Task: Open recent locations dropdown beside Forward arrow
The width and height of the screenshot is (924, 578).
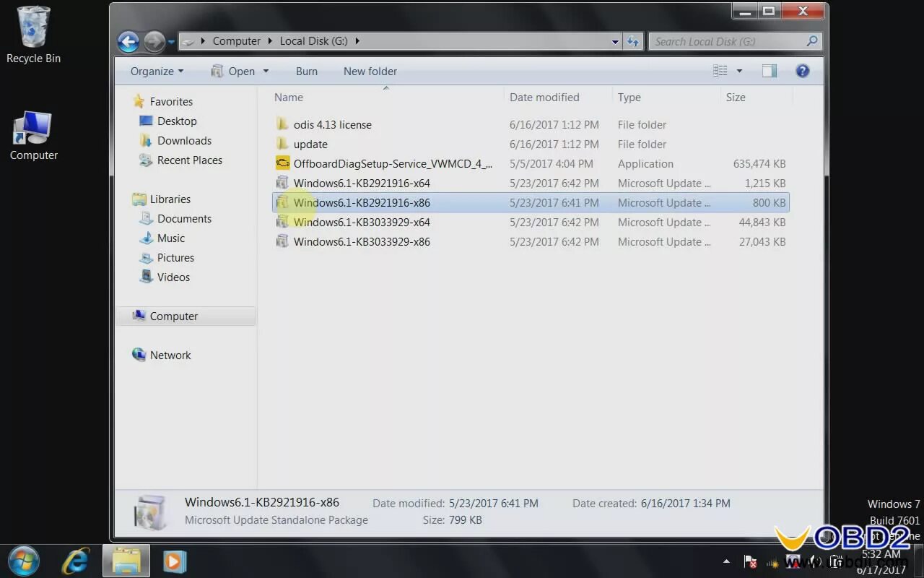Action: click(171, 42)
